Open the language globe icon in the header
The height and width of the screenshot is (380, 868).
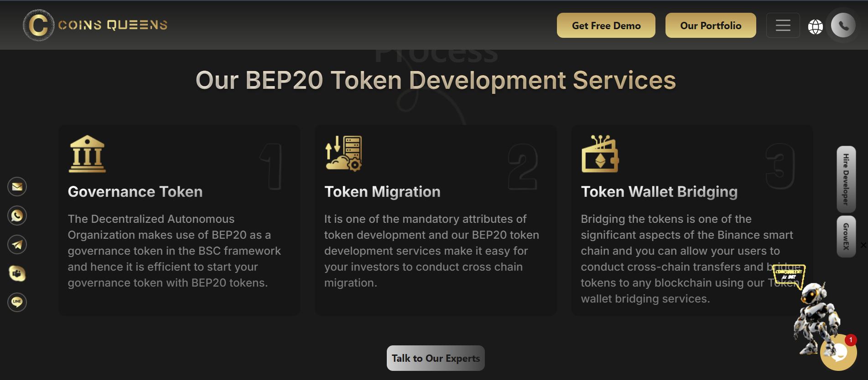click(x=816, y=26)
